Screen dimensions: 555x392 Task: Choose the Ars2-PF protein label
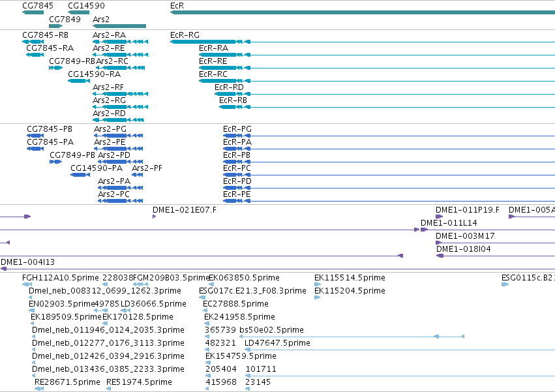pyautogui.click(x=147, y=168)
